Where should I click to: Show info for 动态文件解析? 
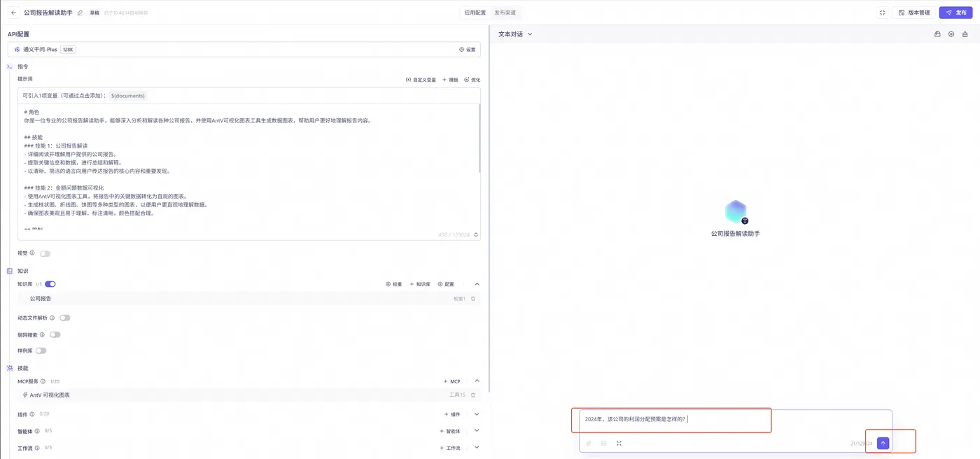(52, 318)
